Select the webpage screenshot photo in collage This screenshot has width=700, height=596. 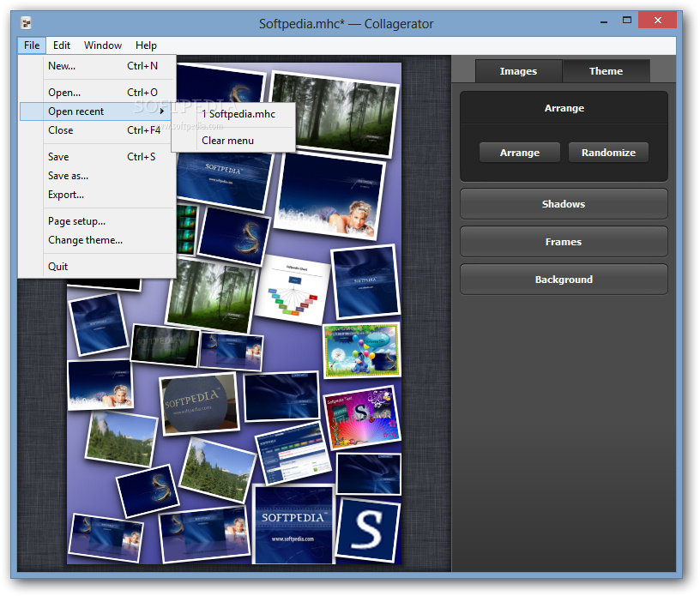pyautogui.click(x=293, y=454)
